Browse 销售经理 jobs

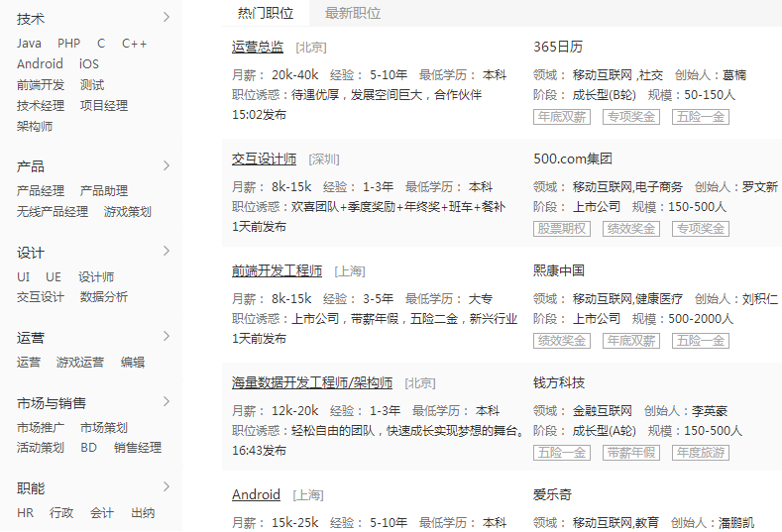(138, 447)
